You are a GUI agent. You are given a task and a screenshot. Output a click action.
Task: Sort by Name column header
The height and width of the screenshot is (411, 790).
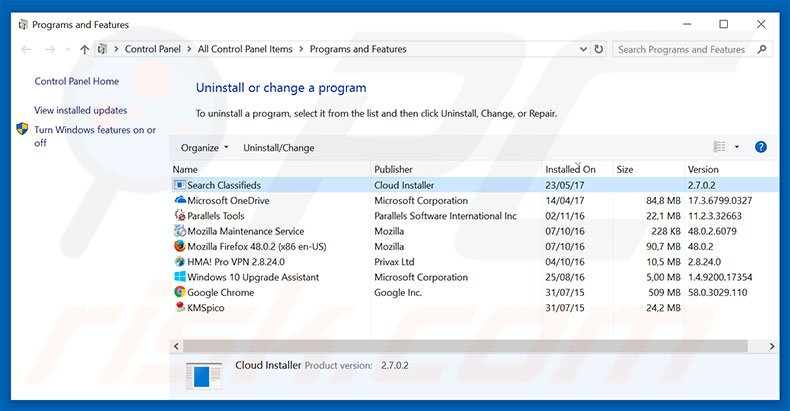[271, 169]
